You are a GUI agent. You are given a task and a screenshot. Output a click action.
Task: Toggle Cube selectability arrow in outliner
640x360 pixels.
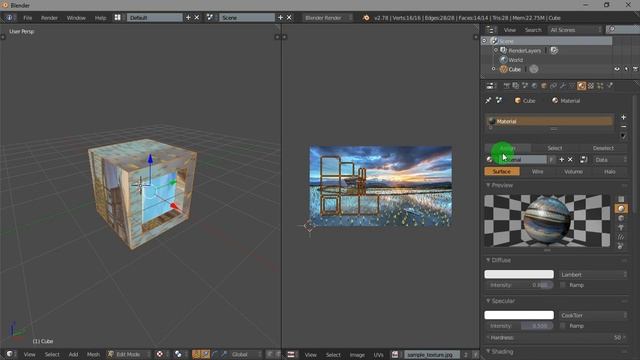click(627, 69)
